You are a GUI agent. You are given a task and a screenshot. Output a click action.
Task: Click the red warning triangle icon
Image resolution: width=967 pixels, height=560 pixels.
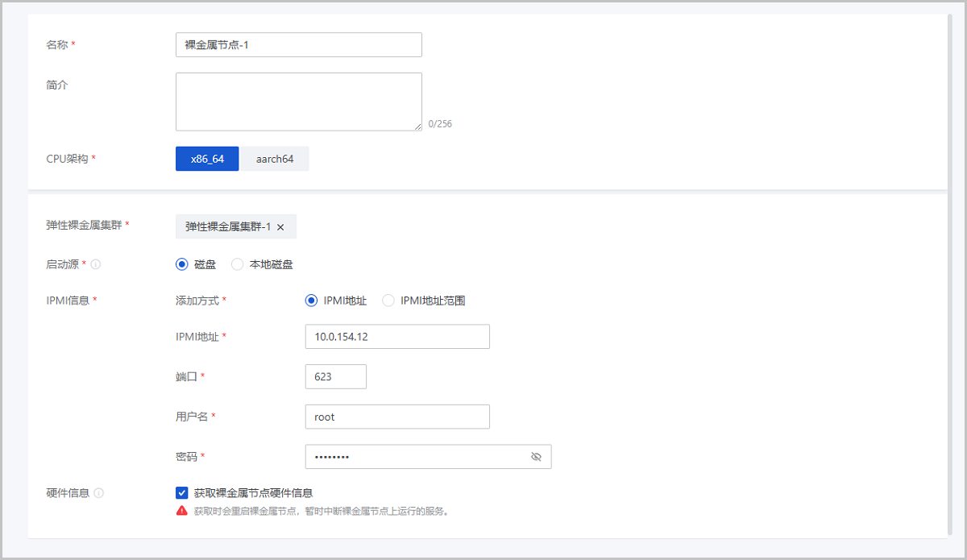pos(182,511)
